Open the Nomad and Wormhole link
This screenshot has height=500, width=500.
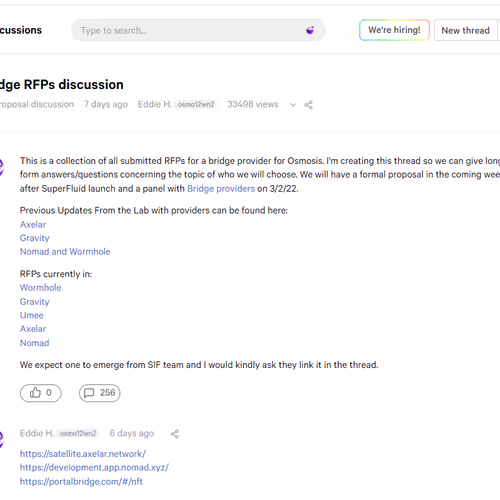tap(65, 252)
